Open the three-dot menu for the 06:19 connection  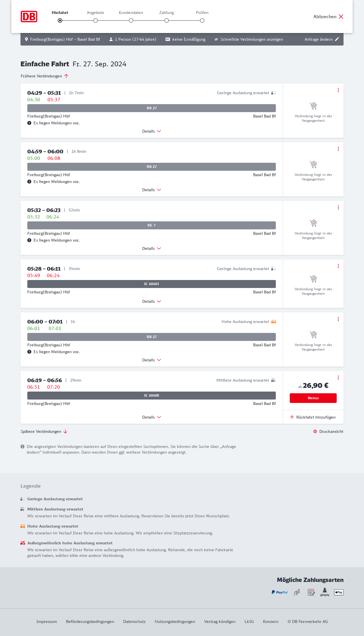click(x=338, y=378)
